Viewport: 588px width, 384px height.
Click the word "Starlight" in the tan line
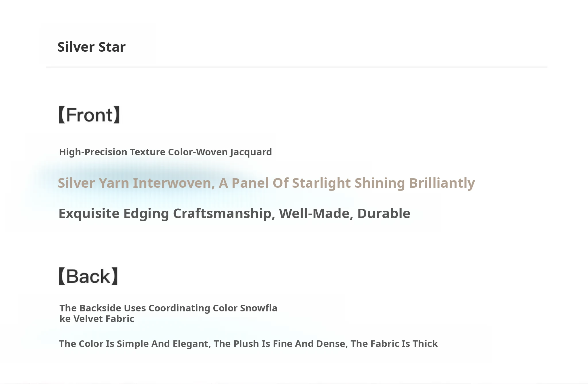click(x=321, y=183)
